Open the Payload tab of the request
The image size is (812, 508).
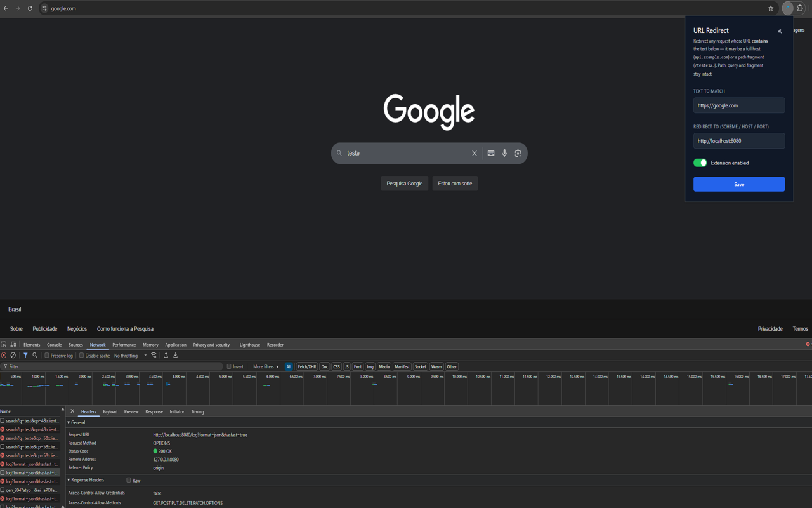pyautogui.click(x=110, y=412)
